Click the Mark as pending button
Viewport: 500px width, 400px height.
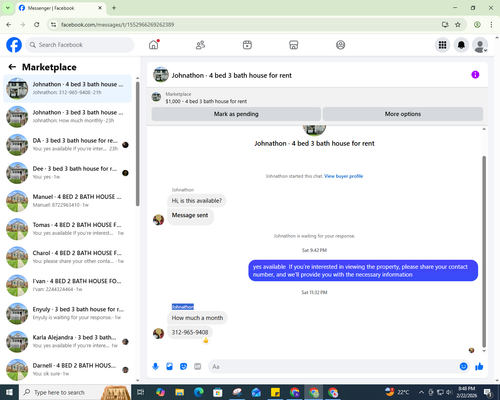(236, 114)
